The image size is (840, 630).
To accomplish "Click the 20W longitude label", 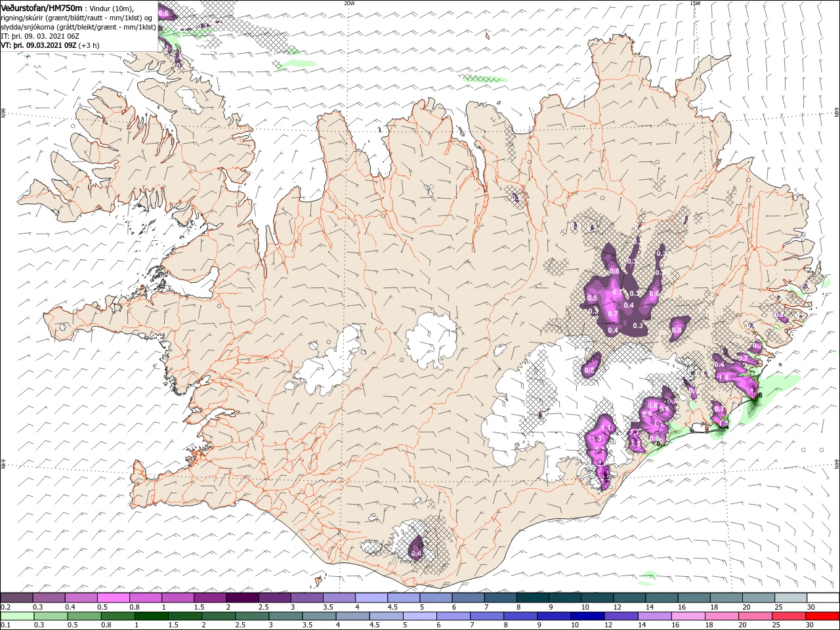I will (349, 3).
